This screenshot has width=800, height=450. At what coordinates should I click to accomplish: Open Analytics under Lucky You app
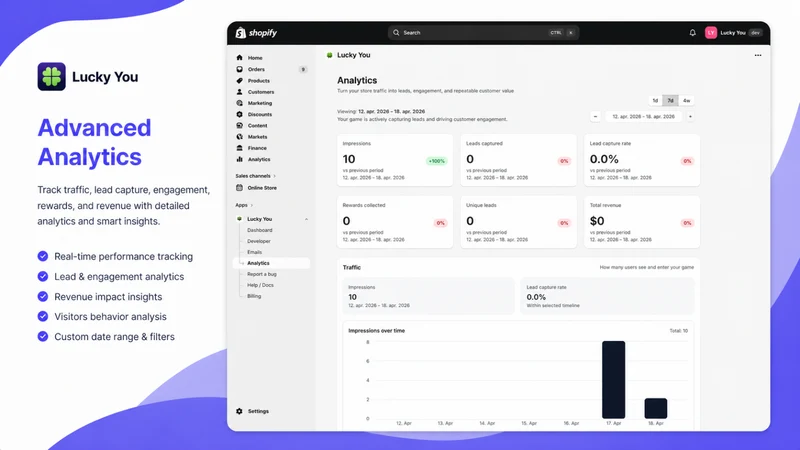[x=271, y=263]
